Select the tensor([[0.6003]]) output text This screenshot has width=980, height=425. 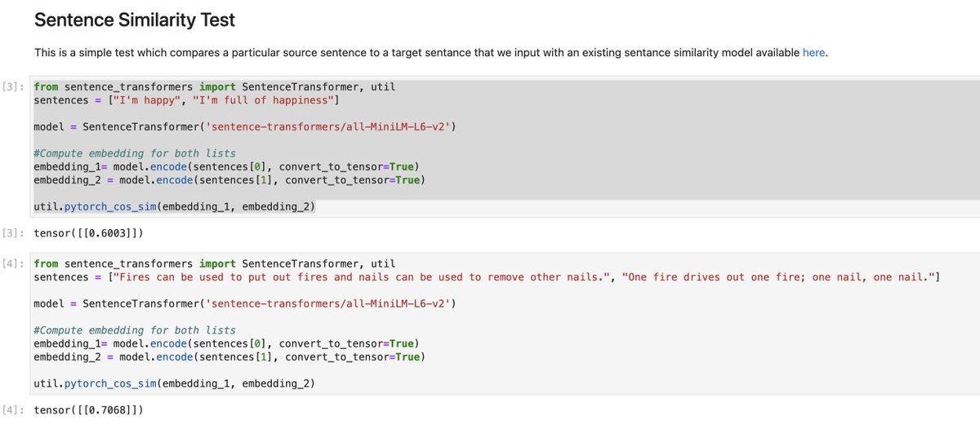89,233
